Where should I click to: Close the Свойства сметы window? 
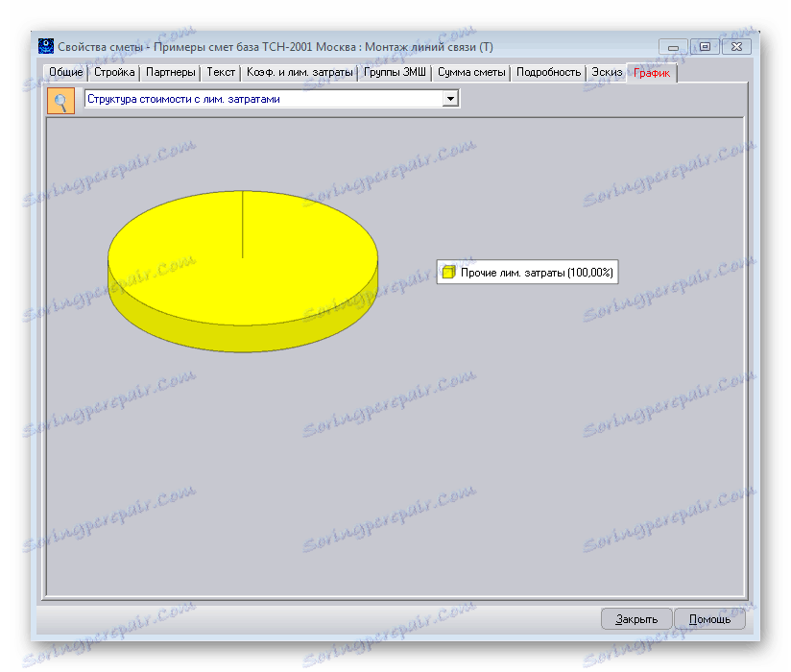coord(736,47)
